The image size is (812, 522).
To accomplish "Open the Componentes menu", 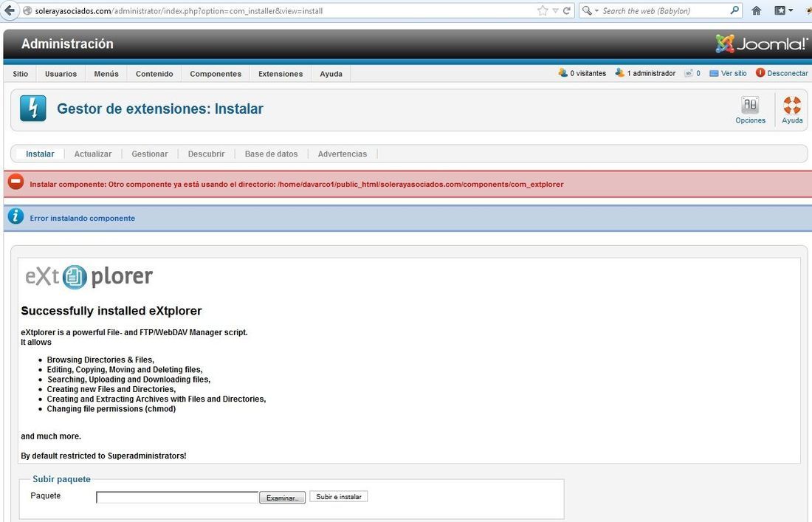I will 216,74.
